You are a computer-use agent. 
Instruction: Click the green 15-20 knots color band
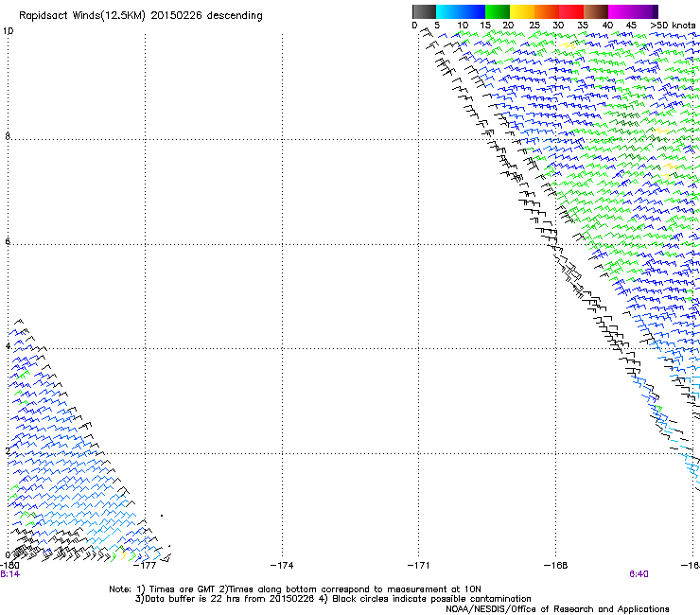498,11
